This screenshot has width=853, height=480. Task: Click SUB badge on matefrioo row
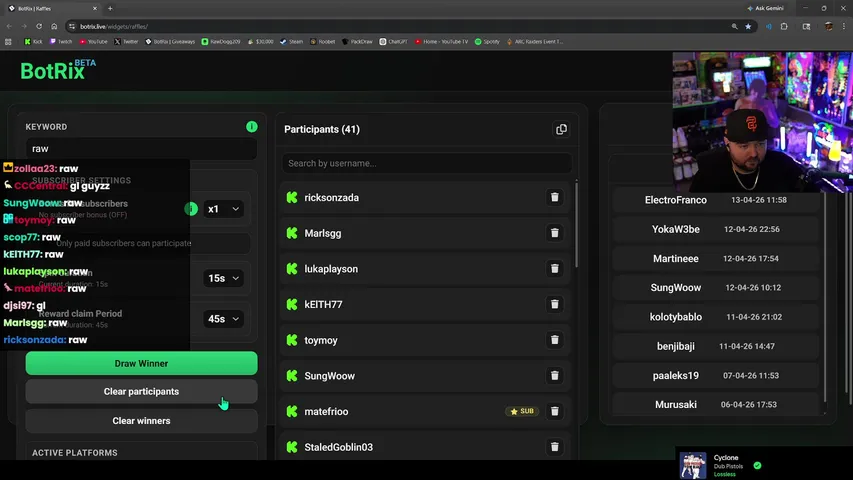pos(522,411)
